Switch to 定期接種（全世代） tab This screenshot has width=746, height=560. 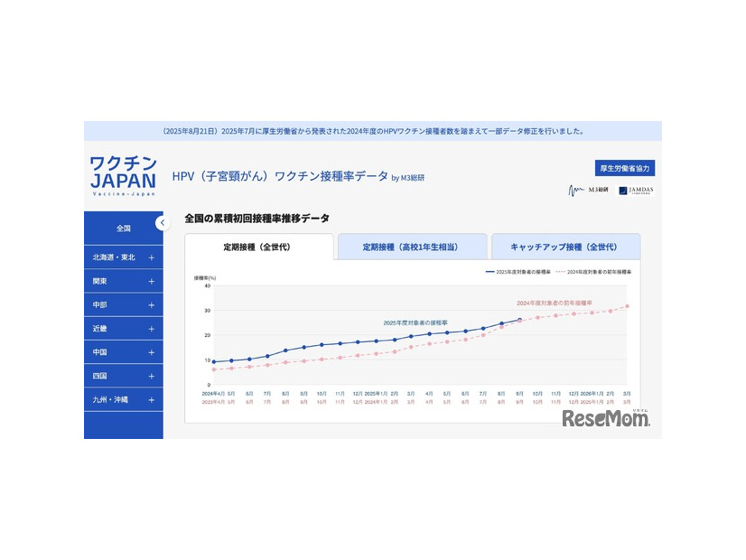257,247
